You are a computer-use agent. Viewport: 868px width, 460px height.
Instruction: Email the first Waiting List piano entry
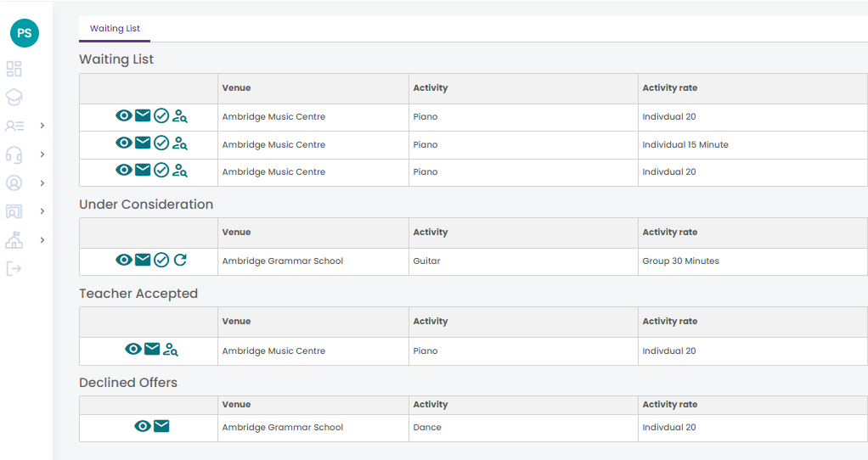click(143, 115)
